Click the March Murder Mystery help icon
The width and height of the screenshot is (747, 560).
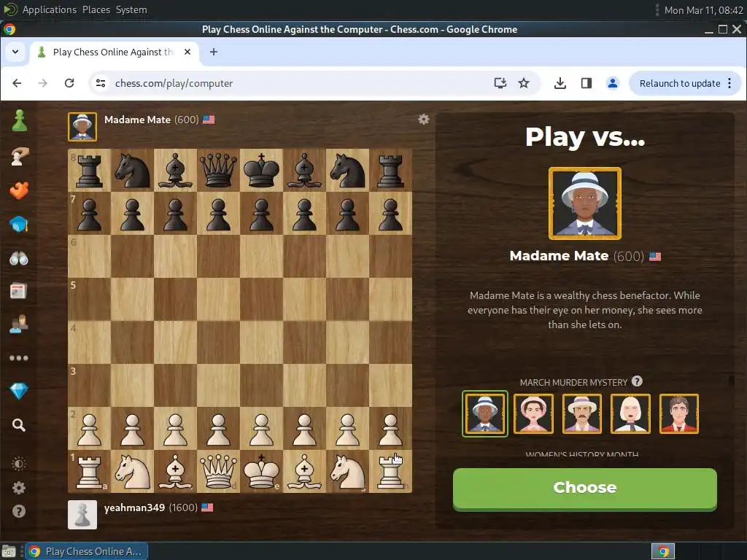click(x=637, y=381)
